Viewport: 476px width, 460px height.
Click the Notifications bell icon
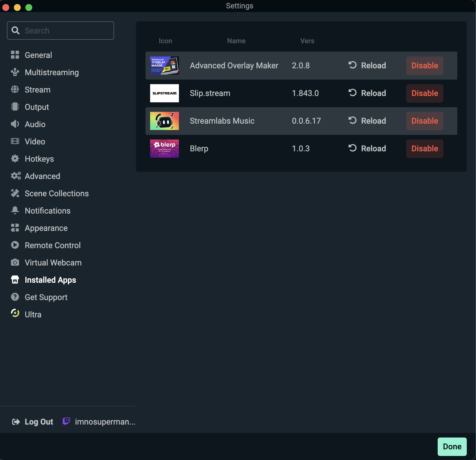click(x=15, y=211)
